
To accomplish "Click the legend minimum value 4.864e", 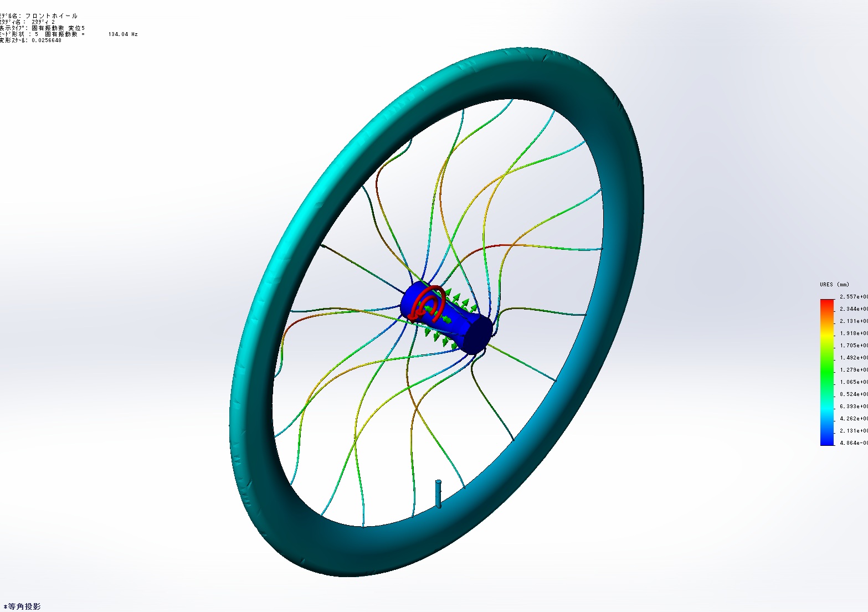I will (854, 443).
